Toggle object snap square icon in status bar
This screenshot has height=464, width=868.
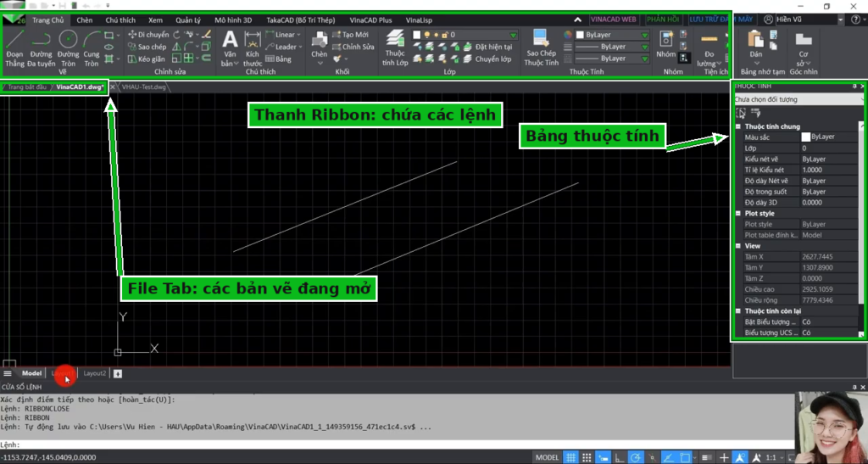pyautogui.click(x=685, y=457)
